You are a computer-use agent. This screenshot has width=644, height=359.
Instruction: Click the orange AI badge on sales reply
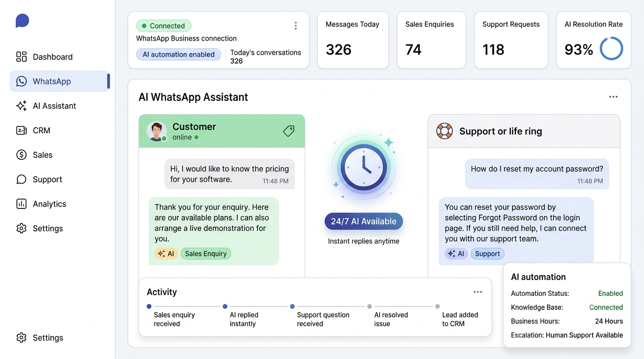(x=166, y=254)
